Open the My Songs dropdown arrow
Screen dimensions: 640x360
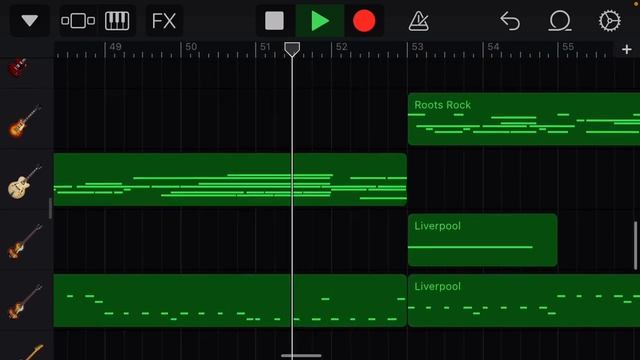(30, 20)
